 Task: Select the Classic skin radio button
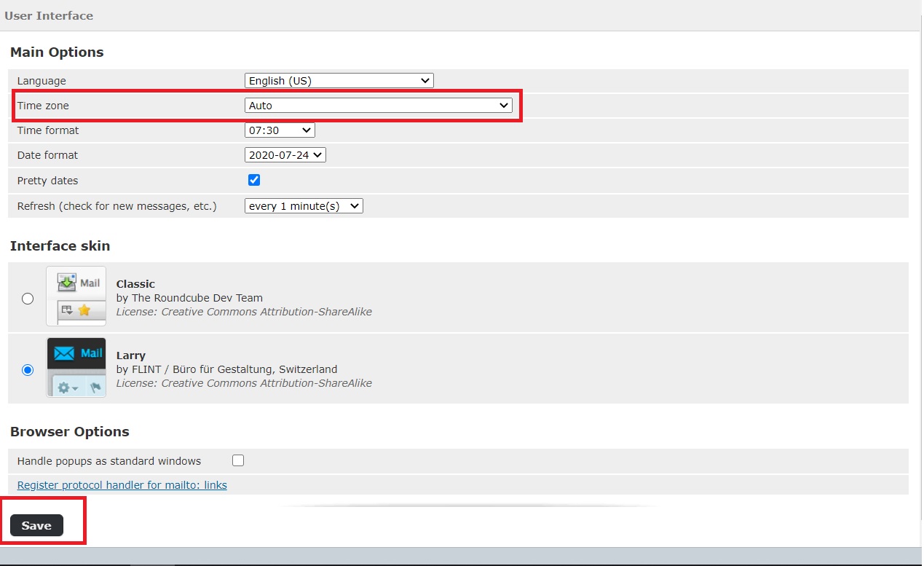click(28, 299)
